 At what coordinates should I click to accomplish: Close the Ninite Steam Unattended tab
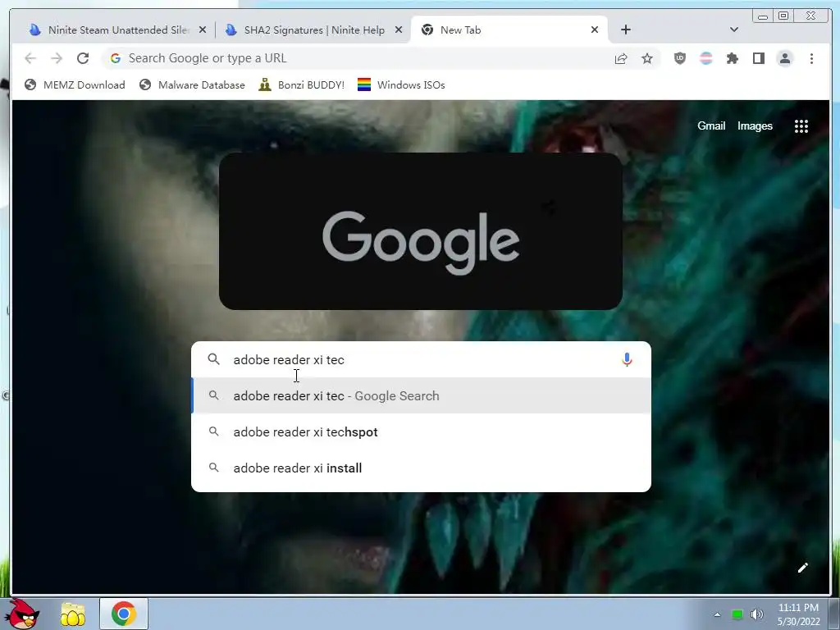pyautogui.click(x=203, y=30)
